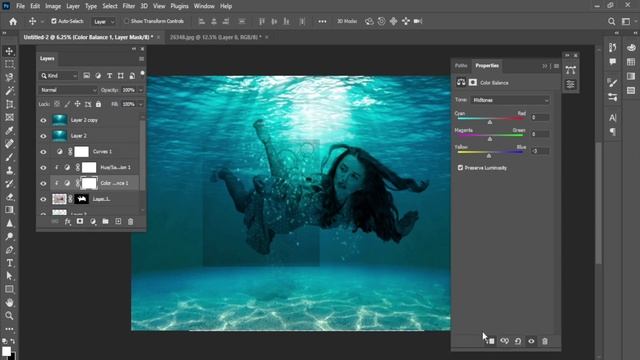Open the blend mode Normal dropdown
Image resolution: width=640 pixels, height=360 pixels.
(68, 90)
